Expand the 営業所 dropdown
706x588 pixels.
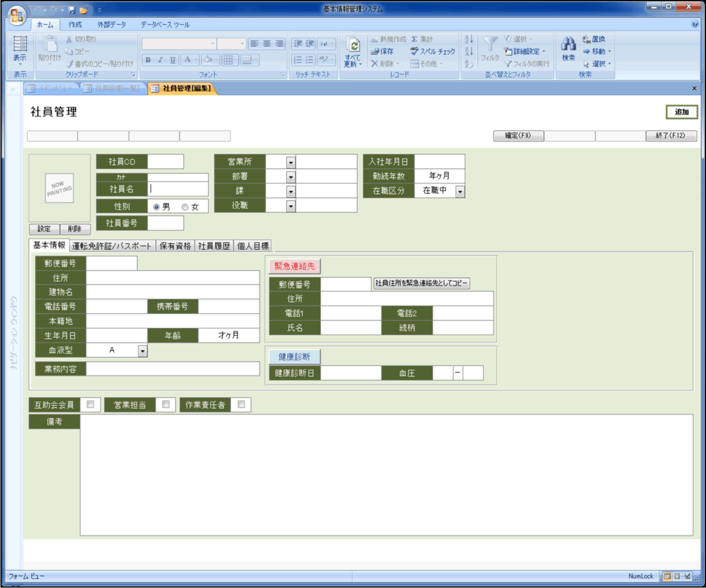tap(291, 162)
